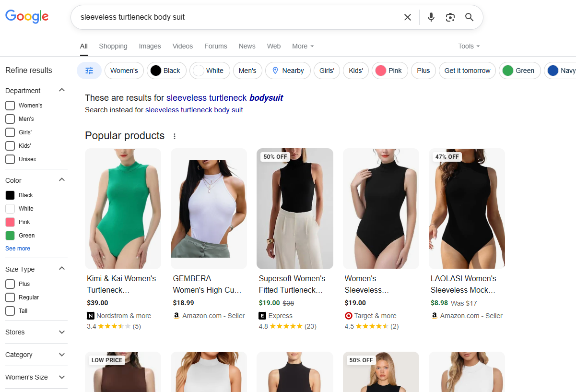Check the Regular size type checkbox
The height and width of the screenshot is (392, 576).
pyautogui.click(x=10, y=297)
